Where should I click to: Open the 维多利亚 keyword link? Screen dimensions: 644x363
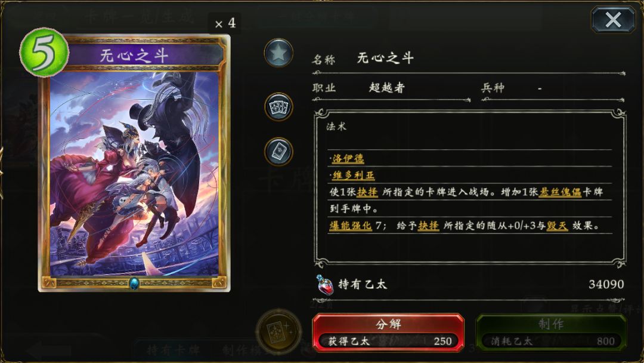pos(354,175)
